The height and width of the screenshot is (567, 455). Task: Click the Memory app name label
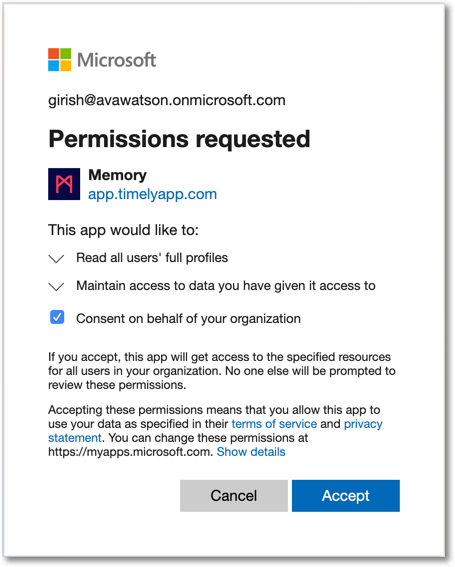[x=118, y=175]
